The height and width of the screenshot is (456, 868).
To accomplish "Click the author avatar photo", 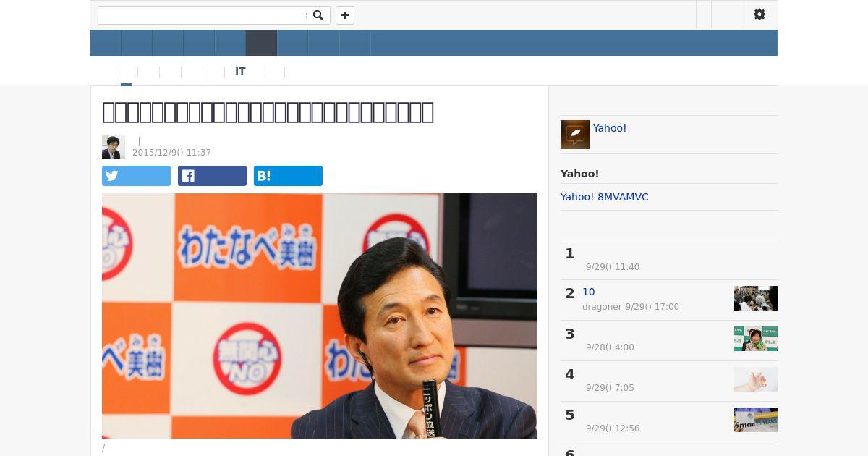I will (114, 147).
